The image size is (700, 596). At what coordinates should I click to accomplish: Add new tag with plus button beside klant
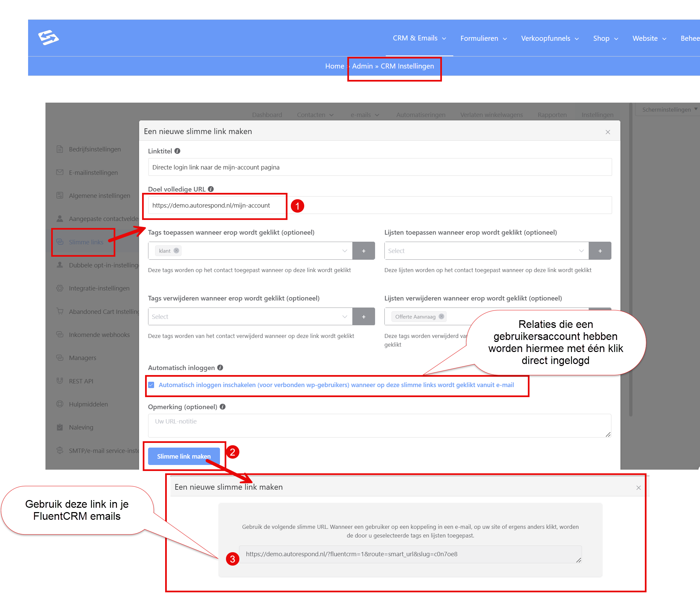[363, 251]
